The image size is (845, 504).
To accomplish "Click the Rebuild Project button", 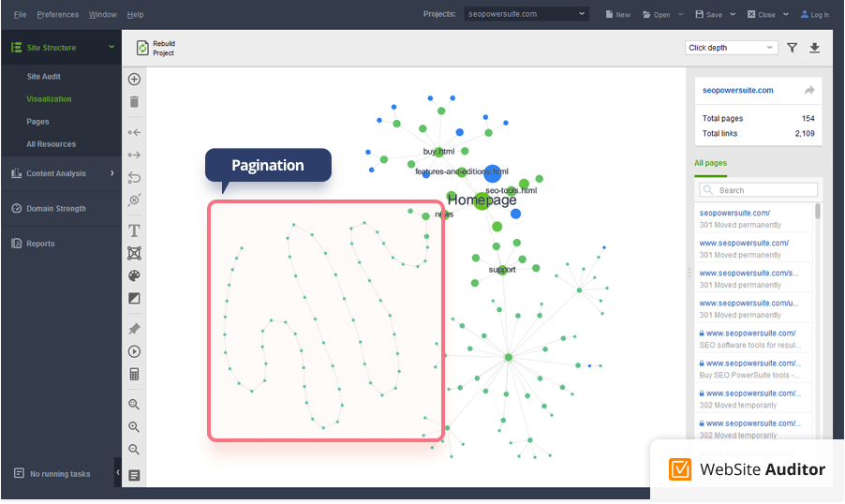I will click(x=156, y=48).
